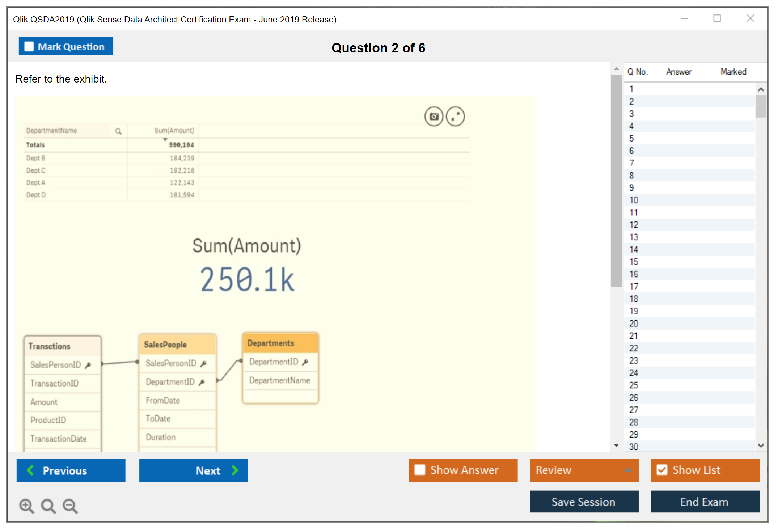Click the reset zoom magnifier icon
This screenshot has width=778, height=532.
[48, 506]
